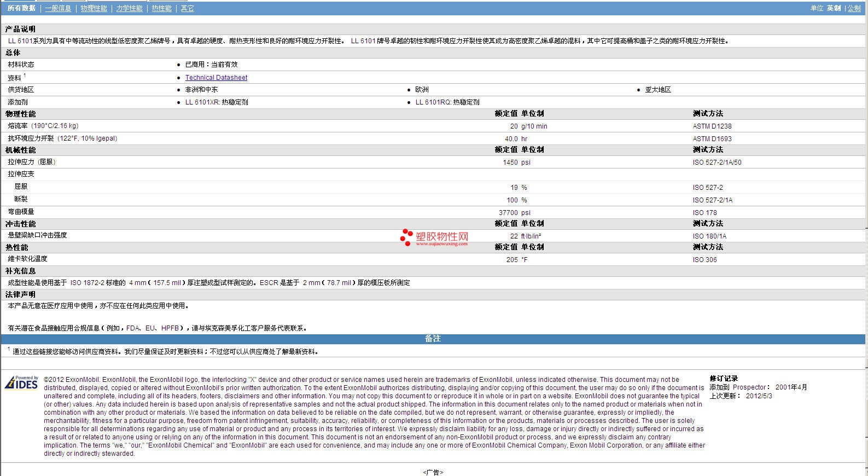Click the 维卡软化温度 property label
The height and width of the screenshot is (476, 868).
tap(27, 259)
